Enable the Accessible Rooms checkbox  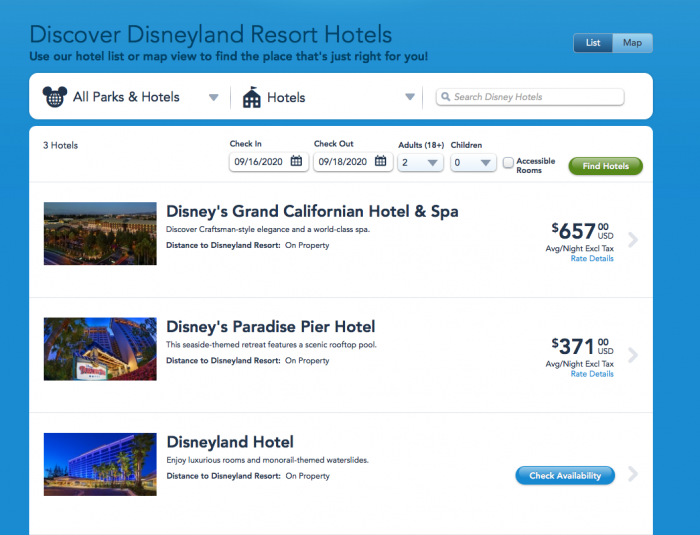pos(508,162)
